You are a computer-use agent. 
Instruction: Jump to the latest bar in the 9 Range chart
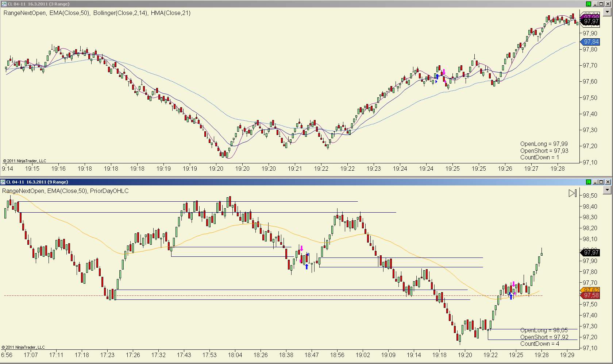pos(572,193)
